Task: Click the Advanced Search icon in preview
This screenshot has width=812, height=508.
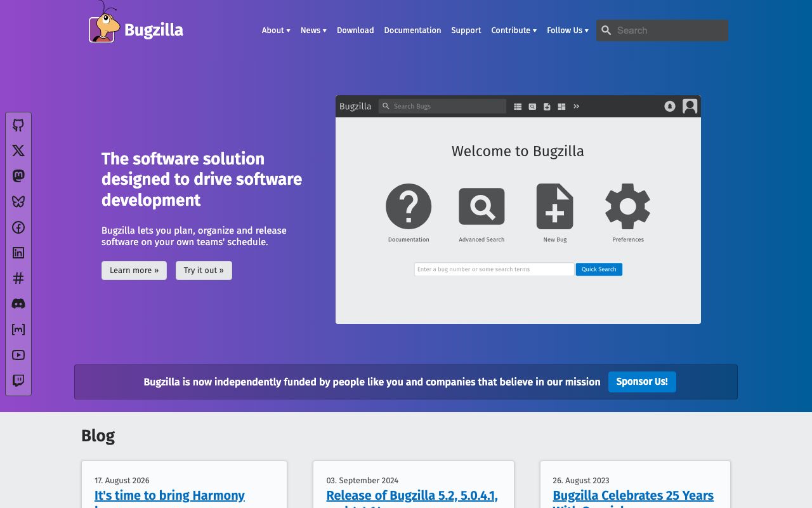Action: 481,206
